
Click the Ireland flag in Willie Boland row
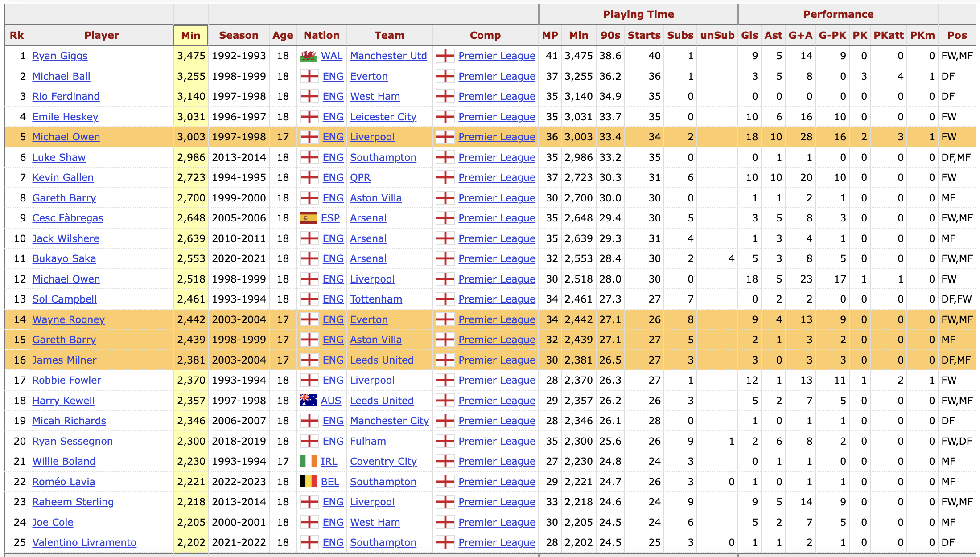click(x=308, y=462)
